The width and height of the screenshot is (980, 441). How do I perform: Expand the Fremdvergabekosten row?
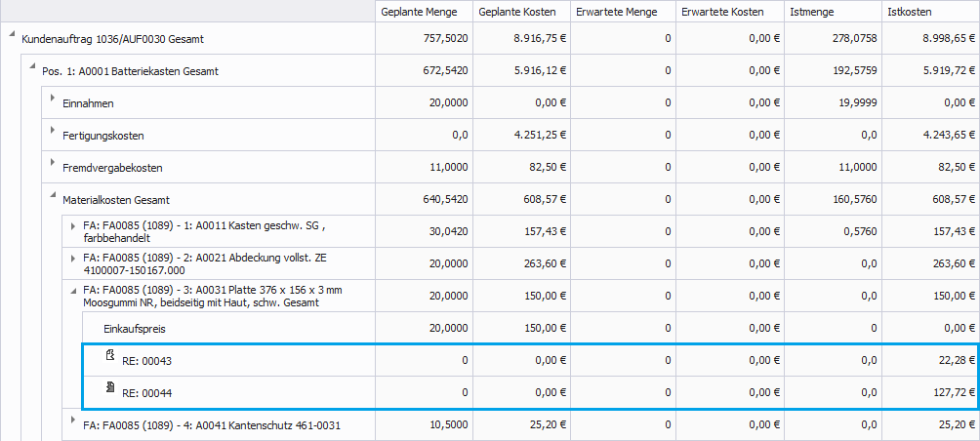pyautogui.click(x=53, y=164)
